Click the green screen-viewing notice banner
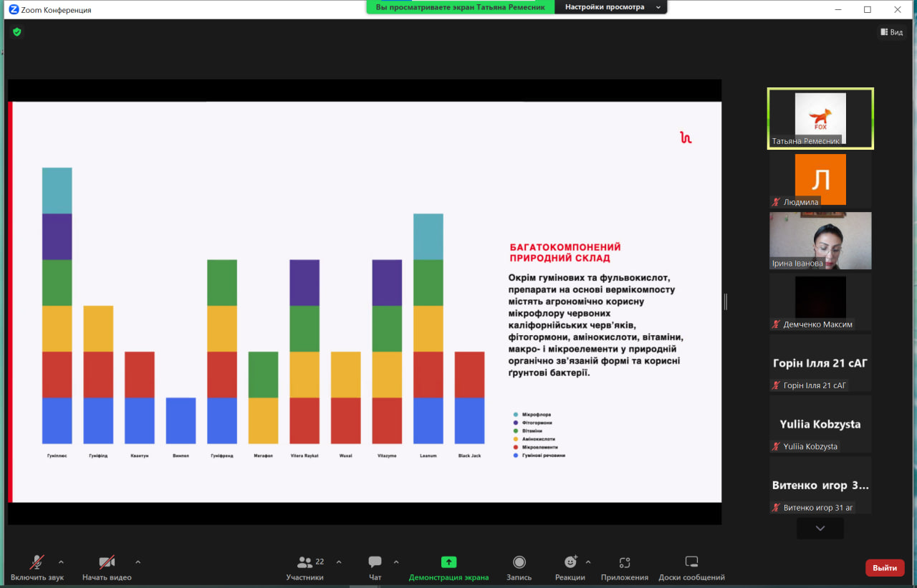917x588 pixels. pos(461,7)
